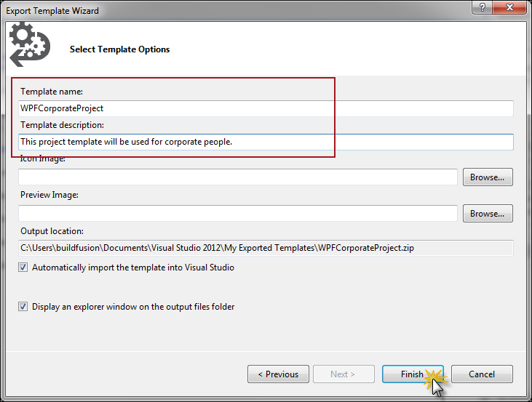Click the Select Template Options heading
This screenshot has height=402, width=532.
[119, 49]
